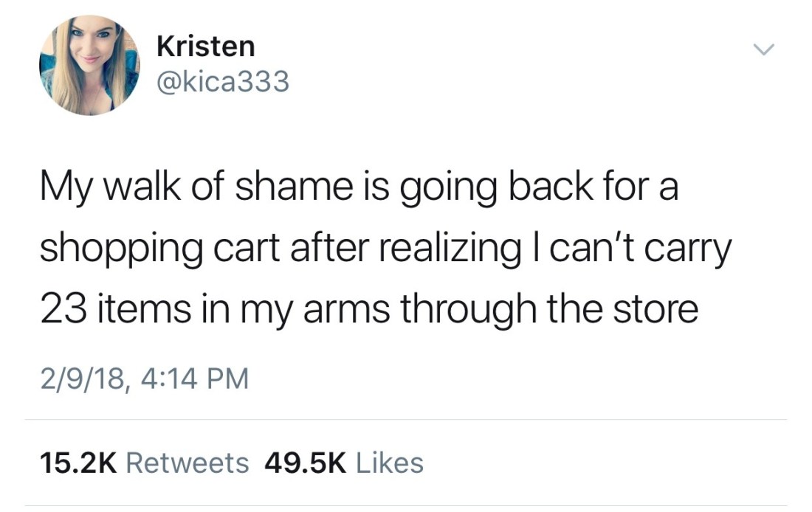This screenshot has height=512, width=812.
Task: Click the 15.2K Retweets count
Action: coord(144,463)
